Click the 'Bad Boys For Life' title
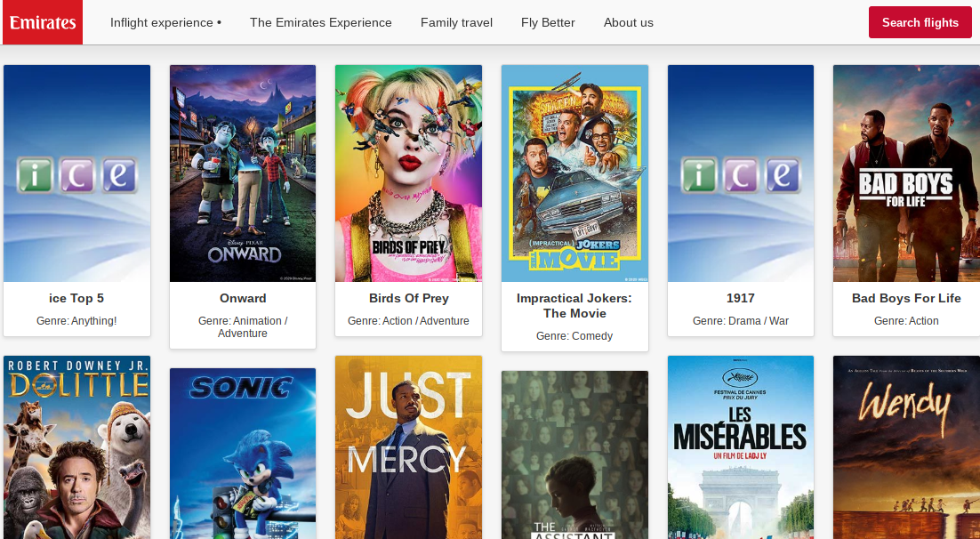980x539 pixels. tap(906, 298)
